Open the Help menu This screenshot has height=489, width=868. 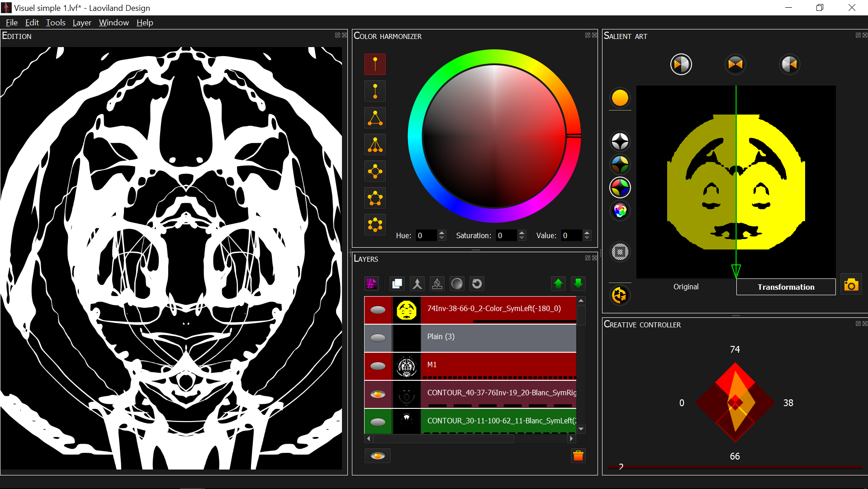coord(145,23)
